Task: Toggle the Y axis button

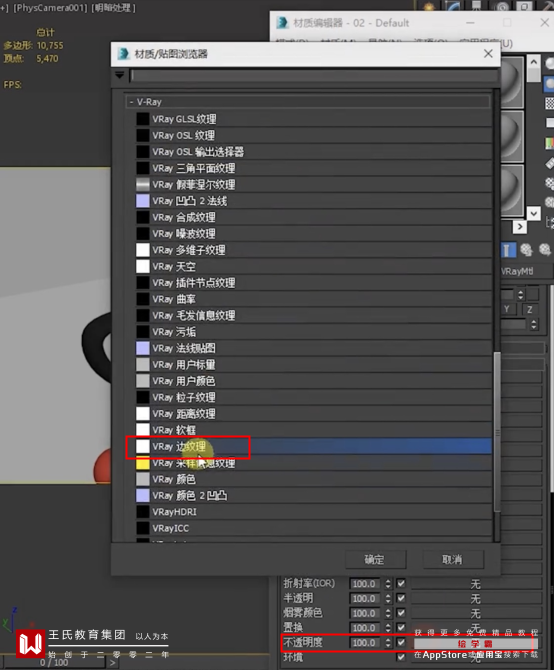Action: coord(507,309)
